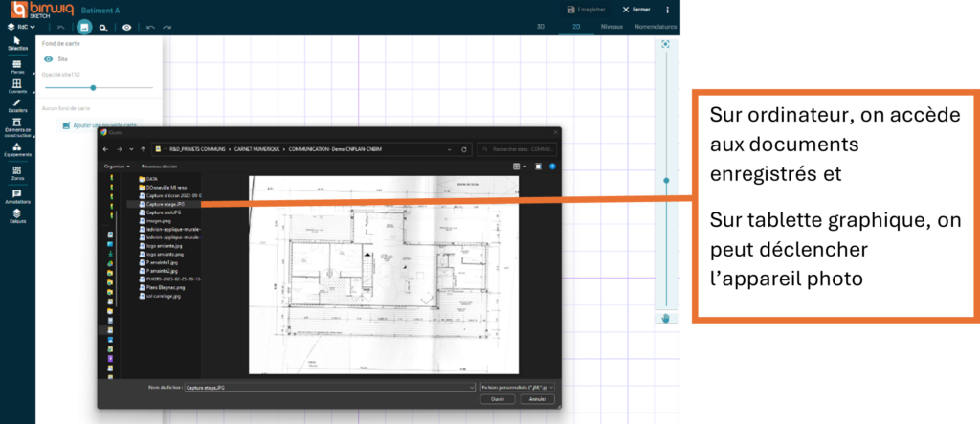Click the Opacité site slider handle
This screenshot has width=980, height=424.
click(x=93, y=87)
